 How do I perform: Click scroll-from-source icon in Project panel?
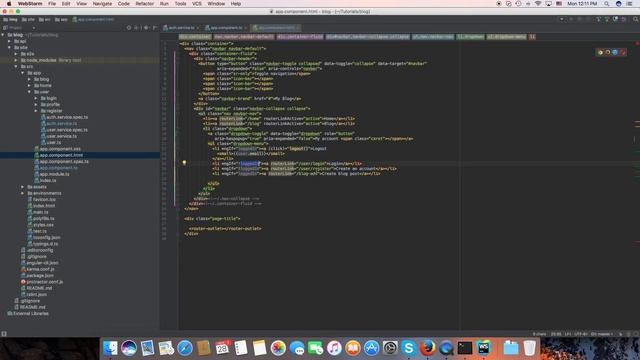tap(129, 28)
